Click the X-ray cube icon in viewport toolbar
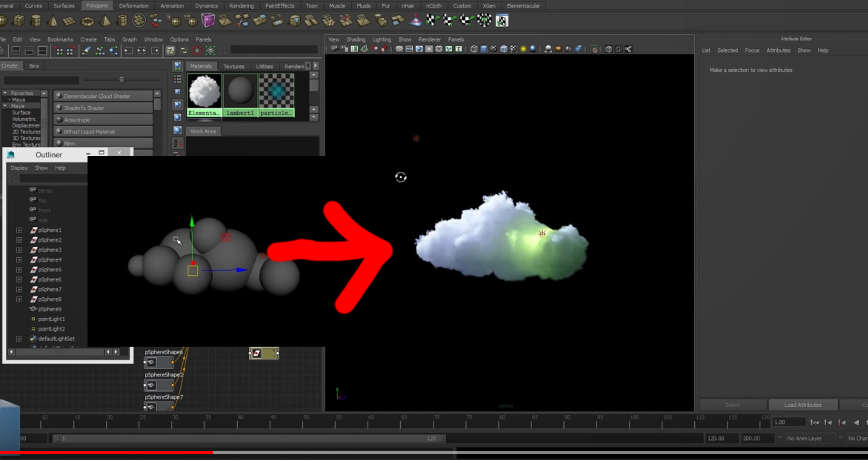Screen dimensions: 868x460 (609, 49)
